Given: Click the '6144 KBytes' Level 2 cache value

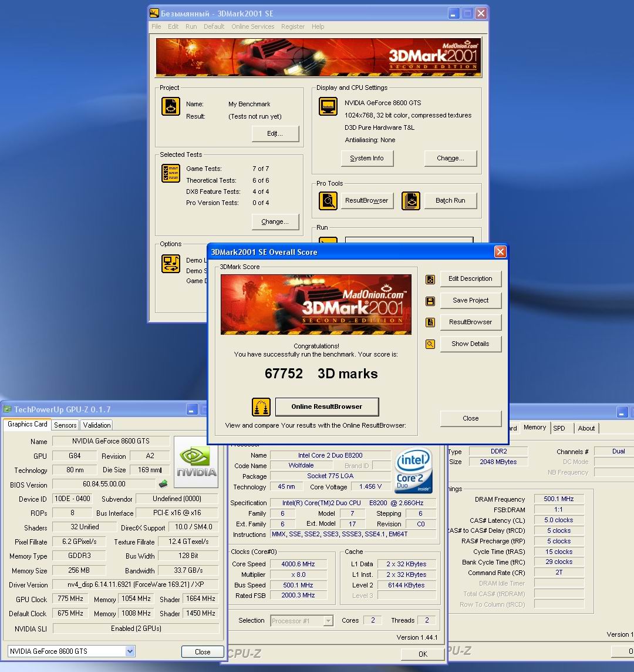Looking at the screenshot, I should coord(406,585).
